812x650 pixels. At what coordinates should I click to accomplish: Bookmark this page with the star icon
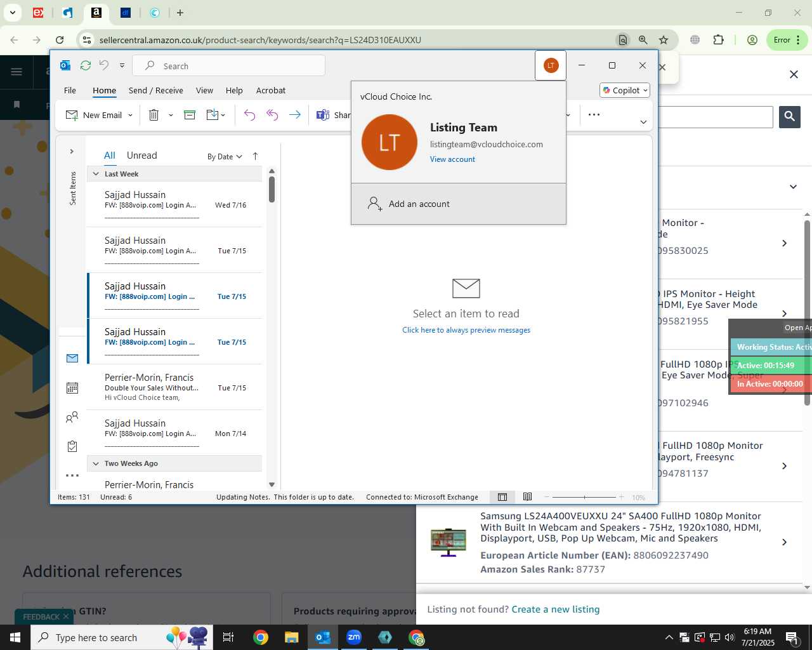tap(664, 40)
